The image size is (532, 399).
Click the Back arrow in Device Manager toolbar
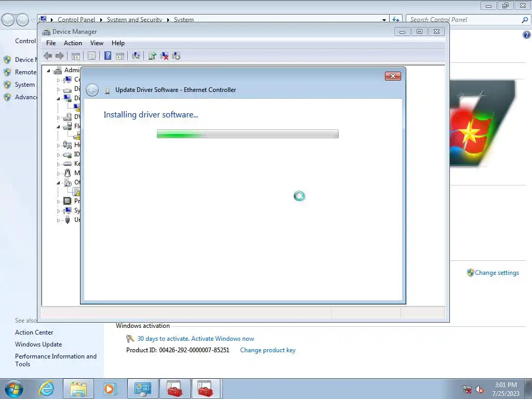coord(48,56)
